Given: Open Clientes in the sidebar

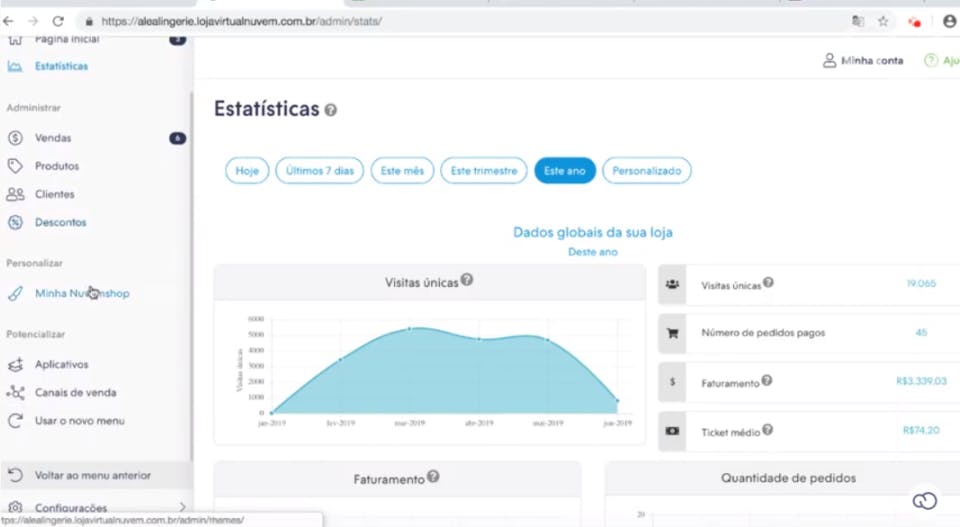Looking at the screenshot, I should pyautogui.click(x=54, y=194).
